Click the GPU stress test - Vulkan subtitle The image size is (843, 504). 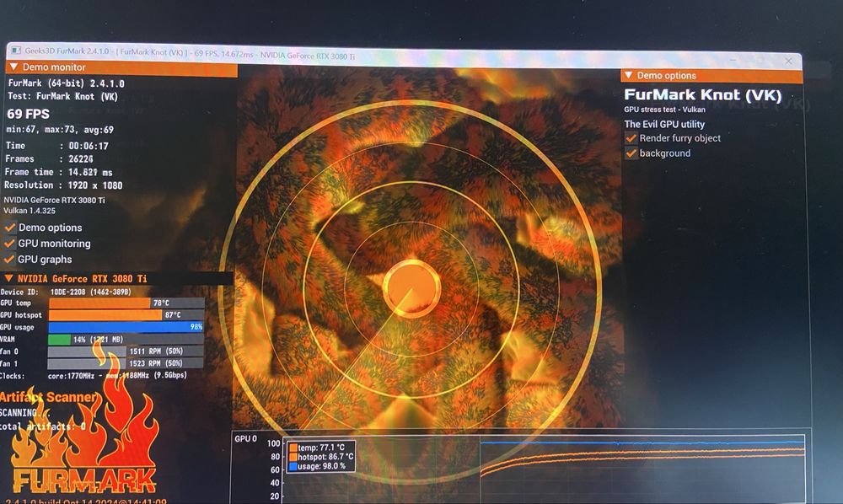(664, 110)
